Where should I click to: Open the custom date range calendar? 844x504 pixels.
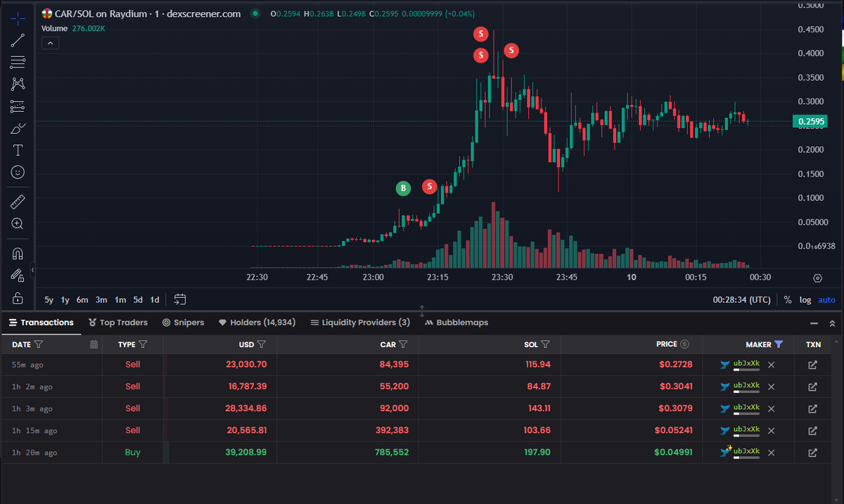180,299
